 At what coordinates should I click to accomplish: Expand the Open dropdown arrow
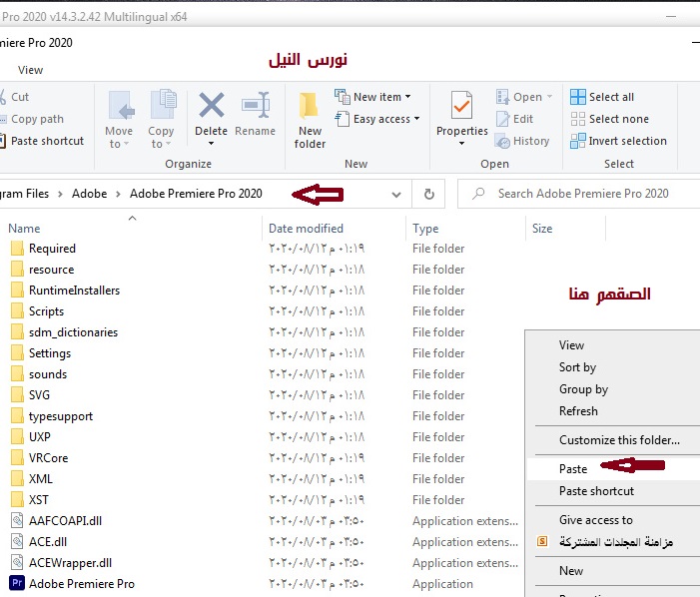pyautogui.click(x=549, y=97)
